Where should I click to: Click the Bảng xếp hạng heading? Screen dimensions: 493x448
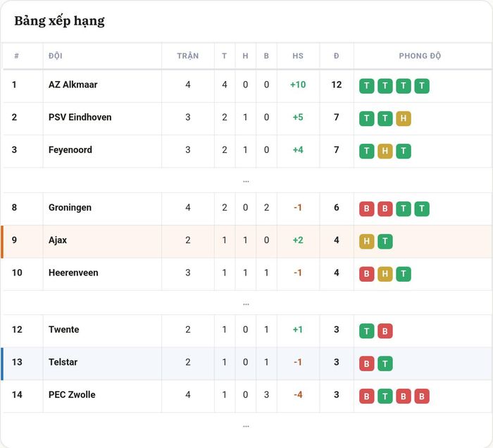tap(59, 21)
